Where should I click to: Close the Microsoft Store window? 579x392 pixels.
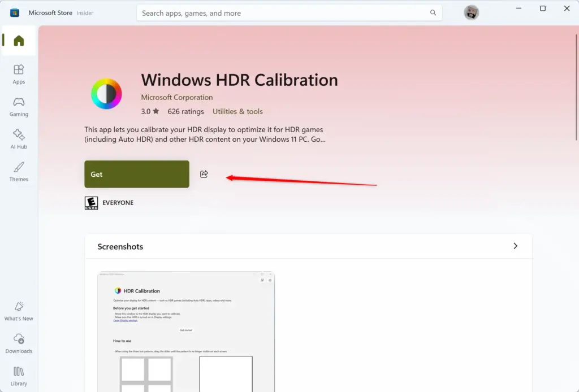[567, 8]
